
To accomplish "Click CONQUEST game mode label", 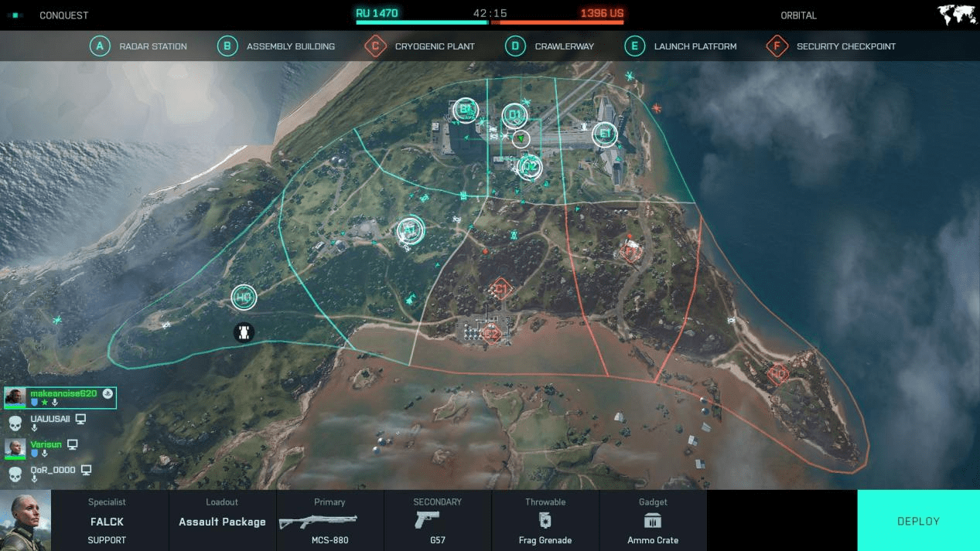I will click(64, 15).
